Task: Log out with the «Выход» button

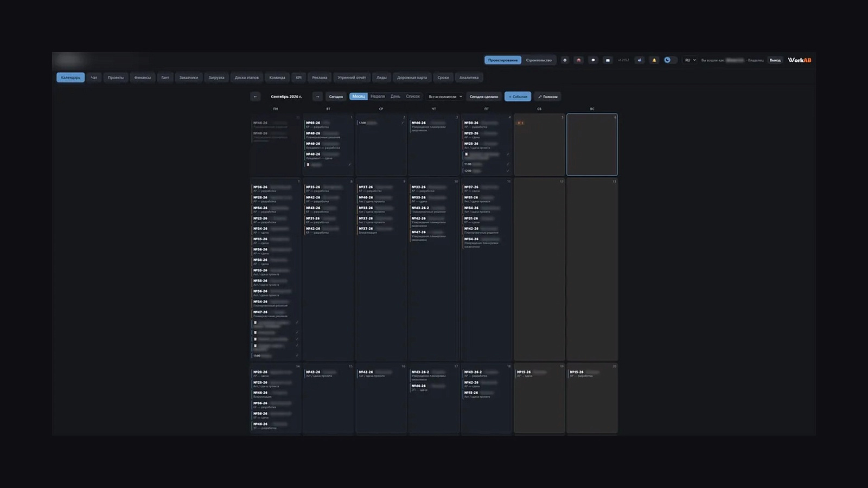Action: point(775,60)
